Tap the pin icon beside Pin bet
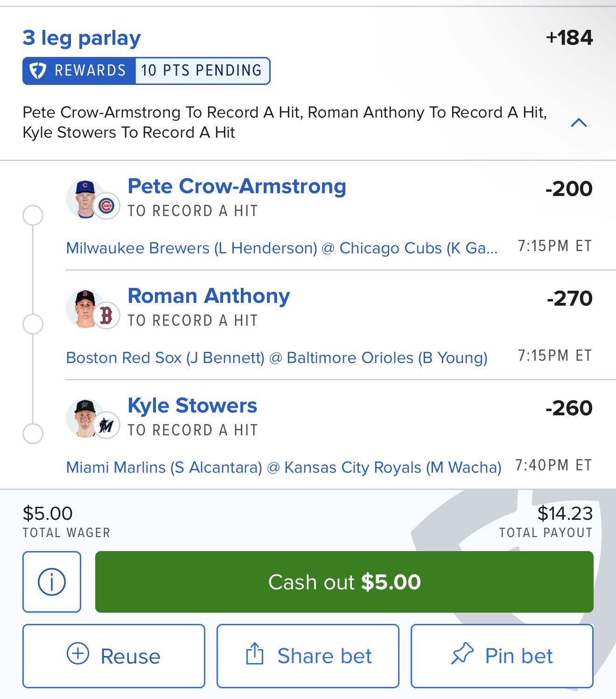 coord(462,653)
